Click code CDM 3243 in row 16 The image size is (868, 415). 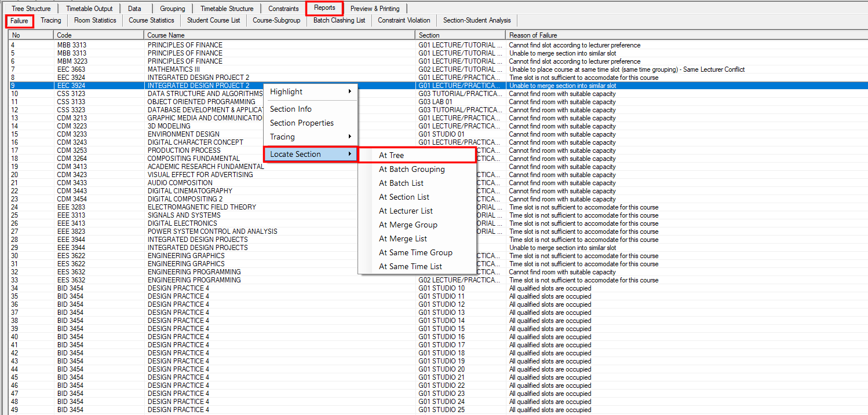[72, 142]
